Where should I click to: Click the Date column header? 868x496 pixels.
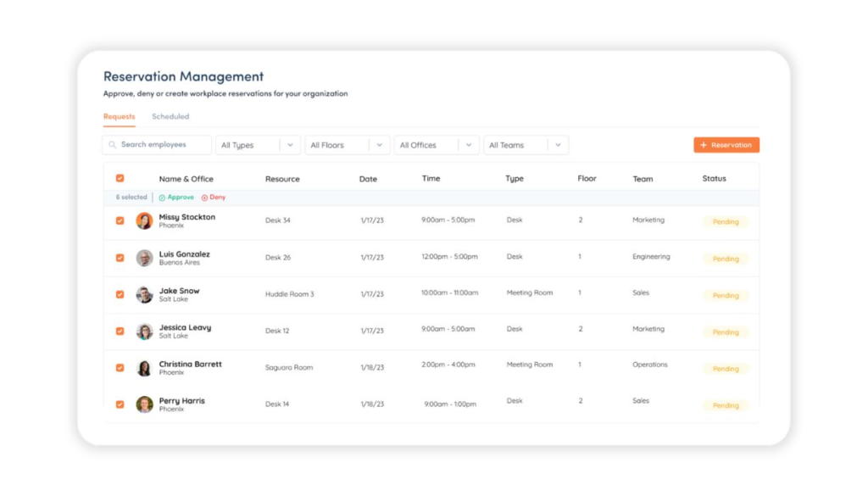368,179
